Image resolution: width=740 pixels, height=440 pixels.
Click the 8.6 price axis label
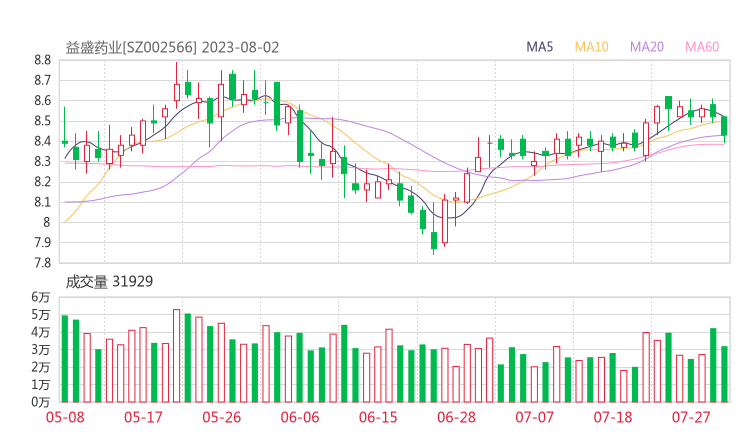pyautogui.click(x=42, y=101)
